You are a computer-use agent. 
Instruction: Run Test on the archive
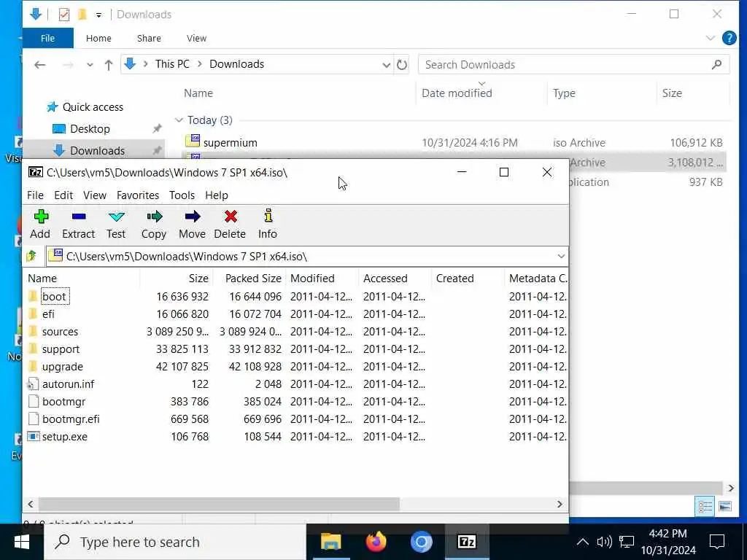pyautogui.click(x=116, y=225)
